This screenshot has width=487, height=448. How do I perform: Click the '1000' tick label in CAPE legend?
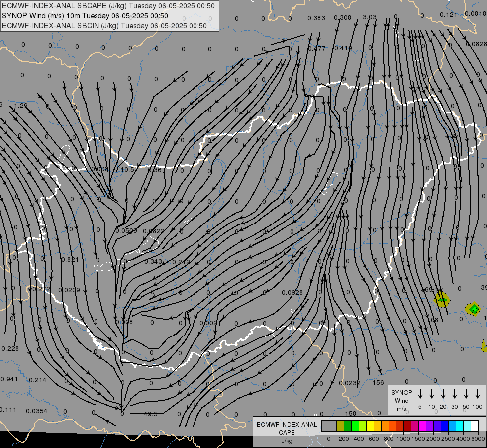tap(403, 439)
